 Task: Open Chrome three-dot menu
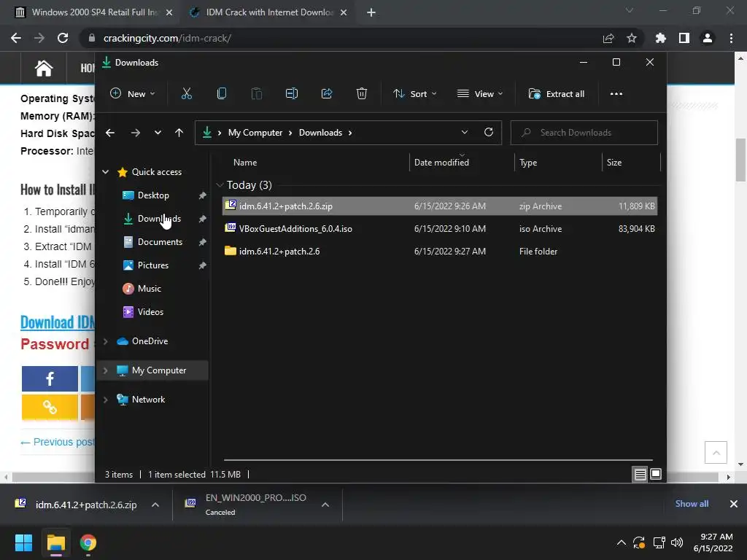coord(731,38)
